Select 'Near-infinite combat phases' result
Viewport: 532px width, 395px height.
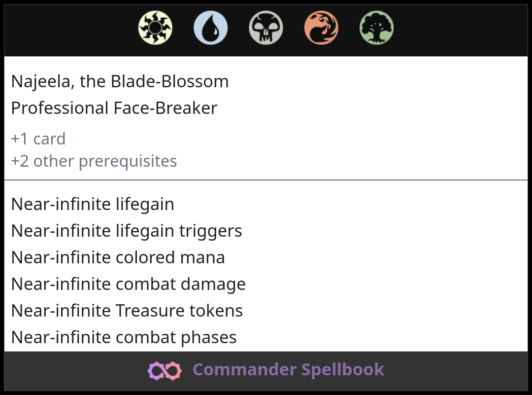tap(124, 337)
